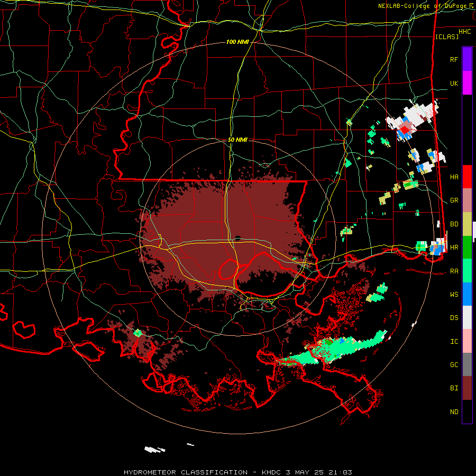Click the 'ND' legend label

(x=454, y=412)
